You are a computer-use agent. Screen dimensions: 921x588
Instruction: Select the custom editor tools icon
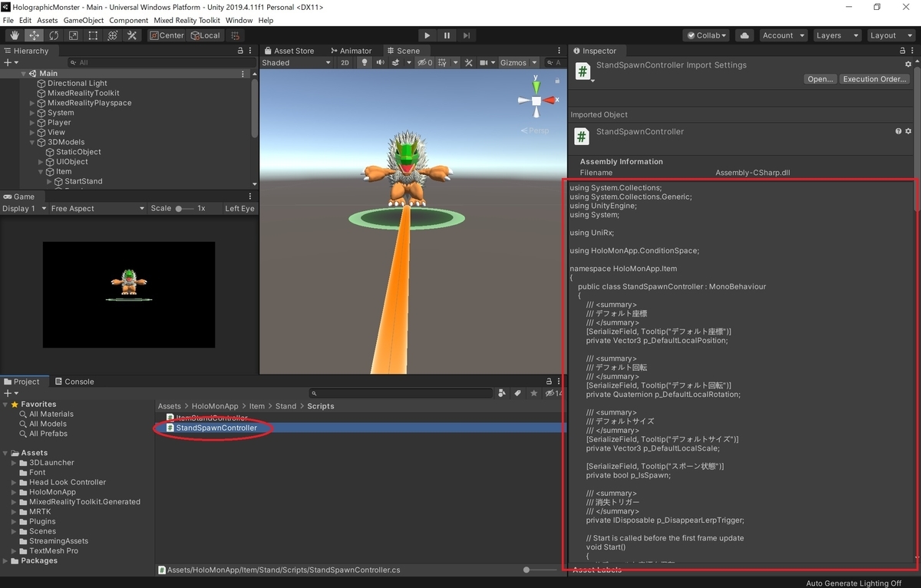[x=132, y=35]
